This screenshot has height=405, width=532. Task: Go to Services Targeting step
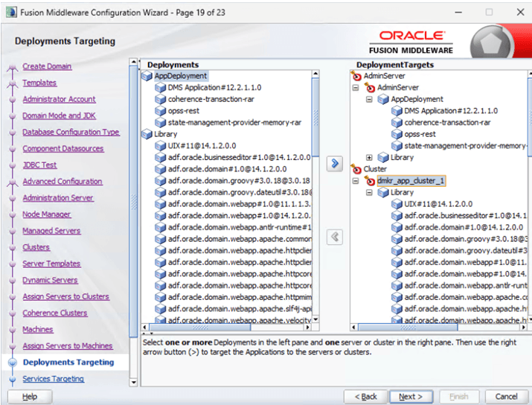pos(54,379)
